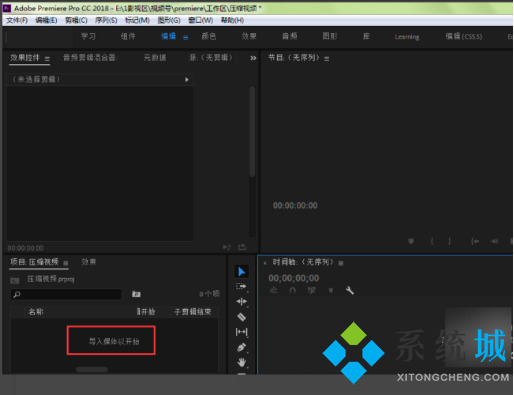The width and height of the screenshot is (514, 395).
Task: Open the 帮助(H) menu
Action: (232, 20)
